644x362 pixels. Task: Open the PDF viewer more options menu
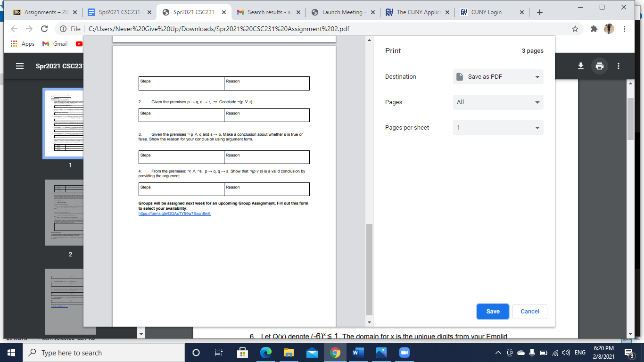point(618,66)
